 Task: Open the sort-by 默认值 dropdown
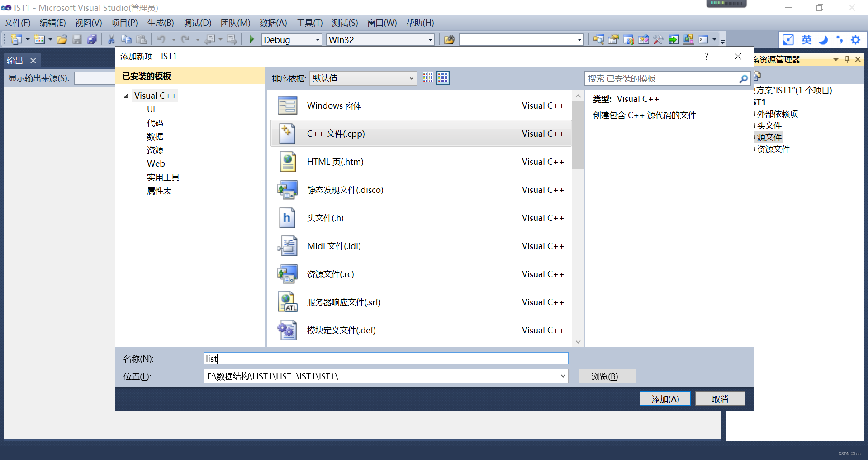[411, 78]
